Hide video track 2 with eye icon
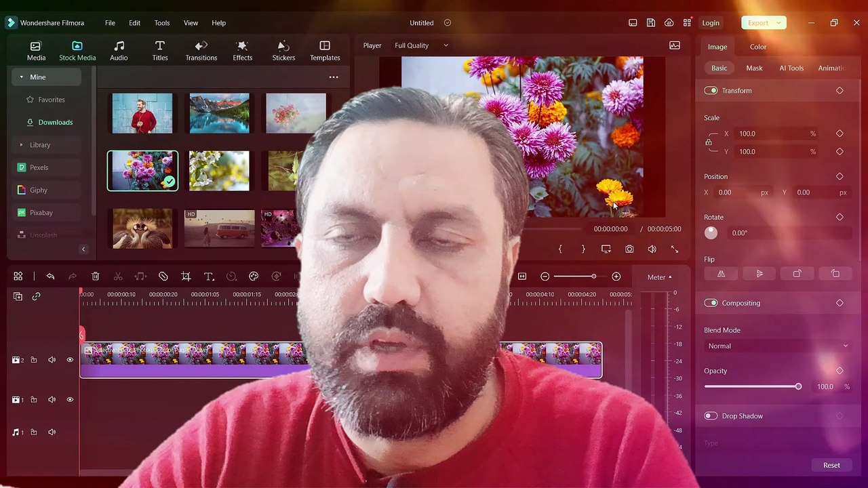Screen dimensions: 868x488 point(70,360)
